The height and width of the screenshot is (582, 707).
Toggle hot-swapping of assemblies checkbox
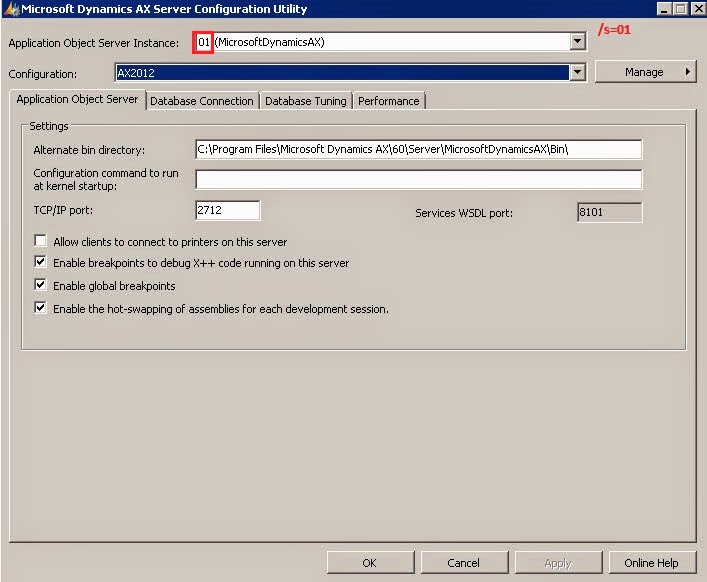click(x=41, y=308)
